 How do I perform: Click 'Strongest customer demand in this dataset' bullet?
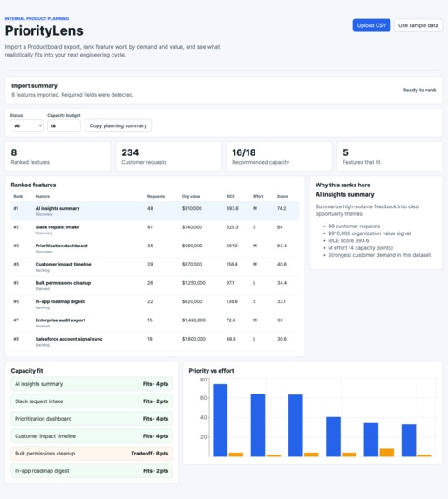pyautogui.click(x=379, y=255)
